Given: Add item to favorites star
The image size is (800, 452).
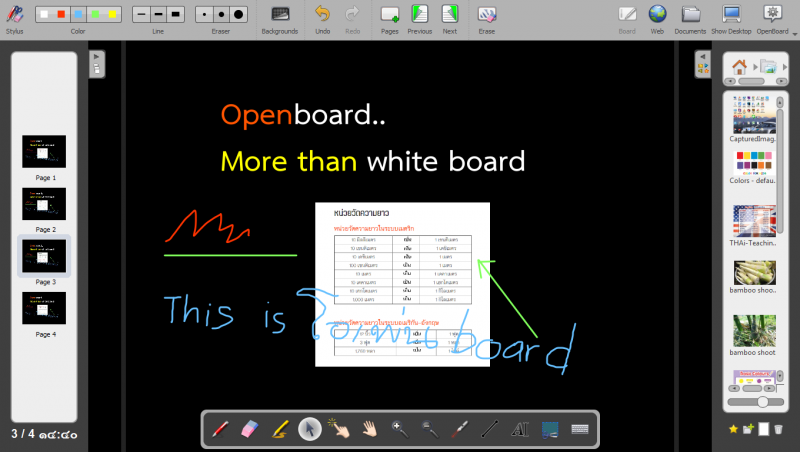Looking at the screenshot, I should tap(733, 429).
